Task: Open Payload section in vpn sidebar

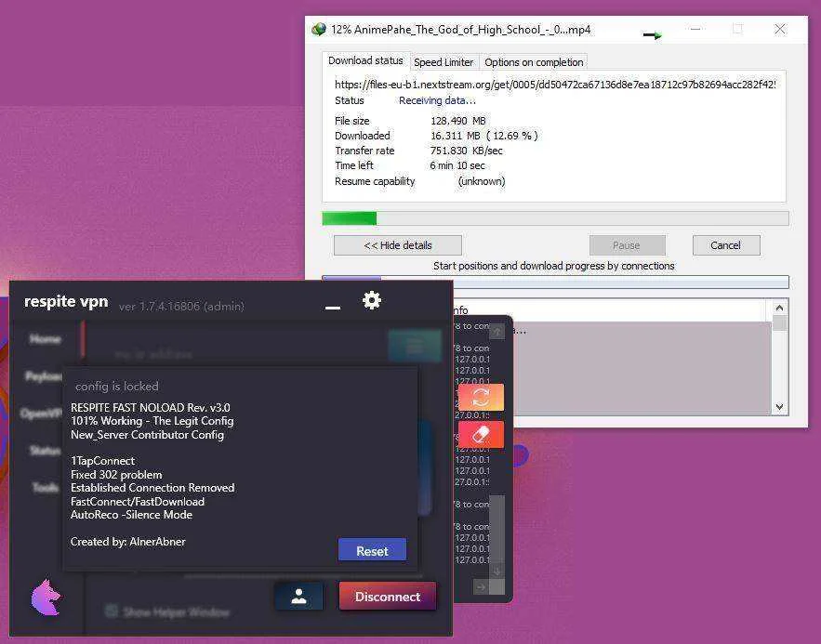Action: point(44,376)
